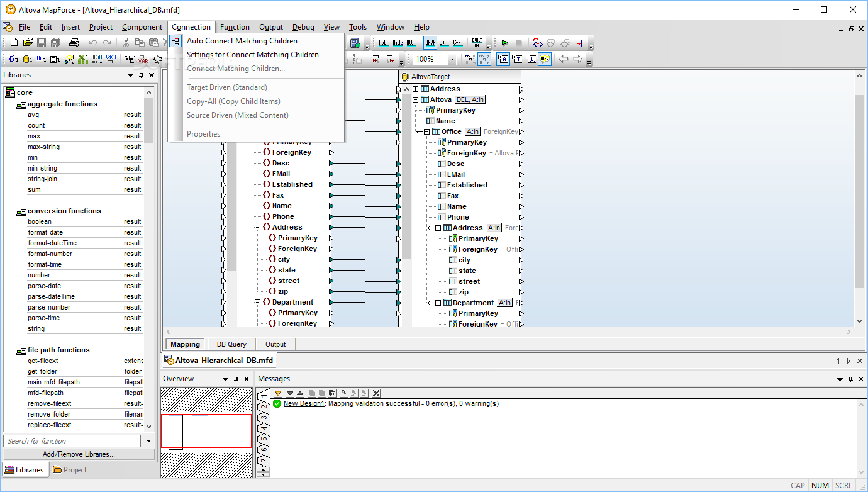Collapse the Office table in AltovaTarget
The width and height of the screenshot is (868, 492).
coord(426,131)
